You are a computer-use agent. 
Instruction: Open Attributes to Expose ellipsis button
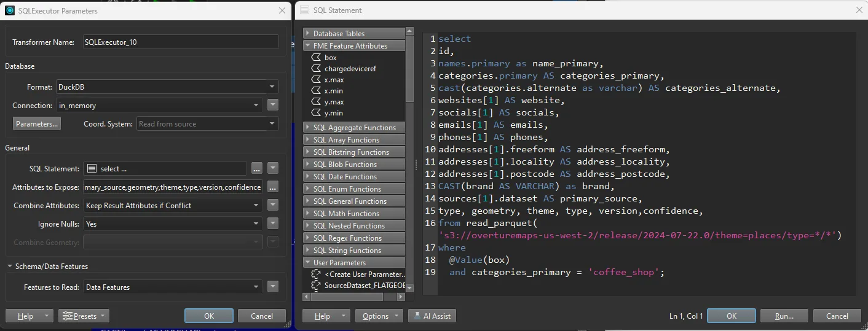coord(273,187)
